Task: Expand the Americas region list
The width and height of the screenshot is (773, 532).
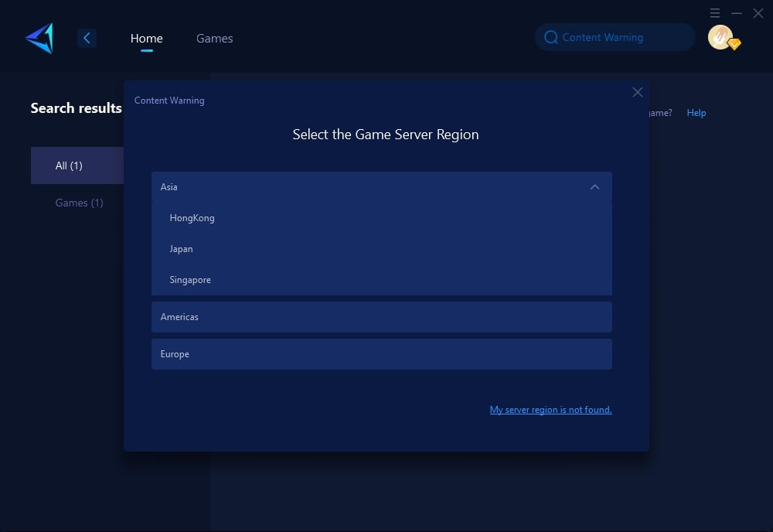Action: coord(381,317)
